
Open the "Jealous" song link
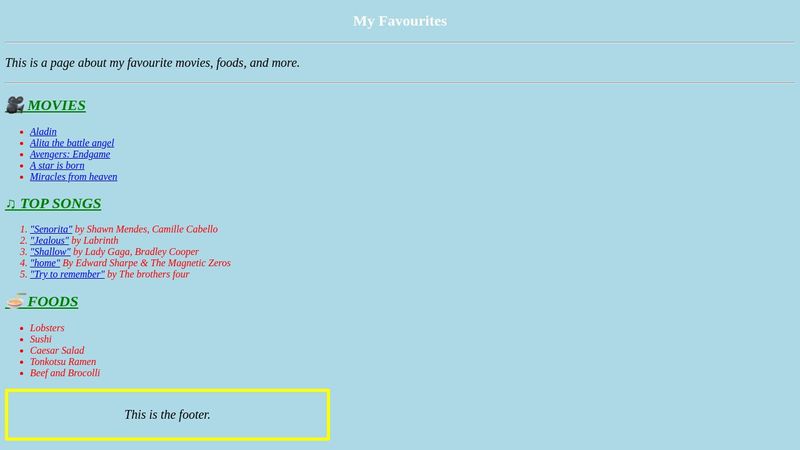tap(49, 240)
